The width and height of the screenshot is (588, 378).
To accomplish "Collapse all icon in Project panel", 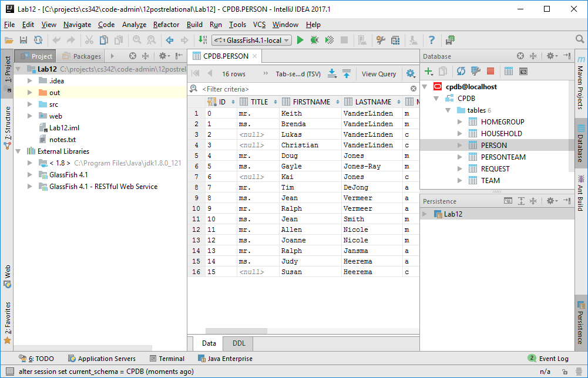I will [x=146, y=56].
